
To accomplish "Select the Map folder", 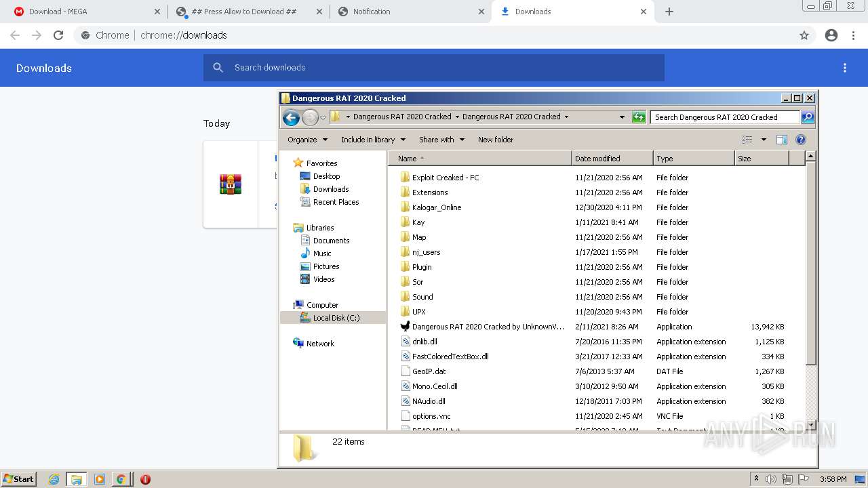I will point(419,237).
